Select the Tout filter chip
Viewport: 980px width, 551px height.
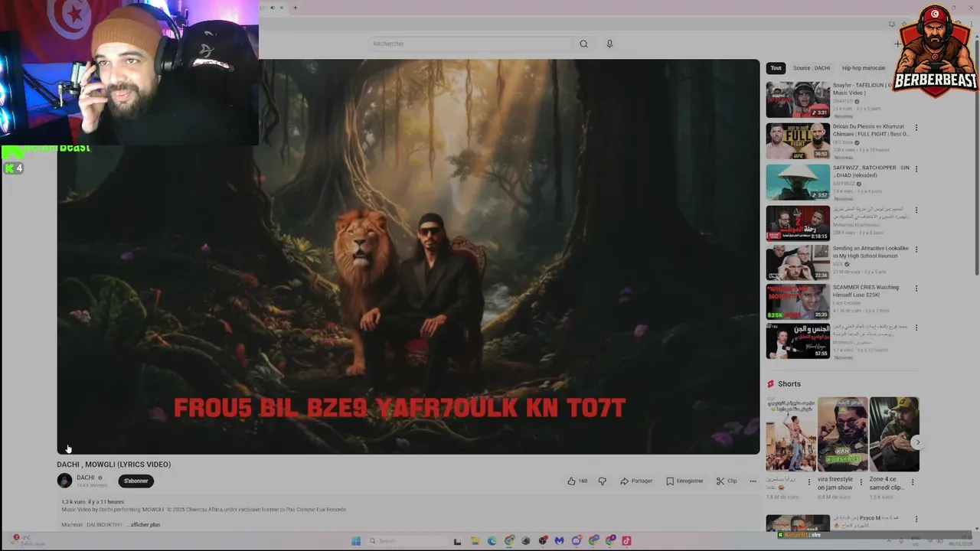tap(776, 68)
